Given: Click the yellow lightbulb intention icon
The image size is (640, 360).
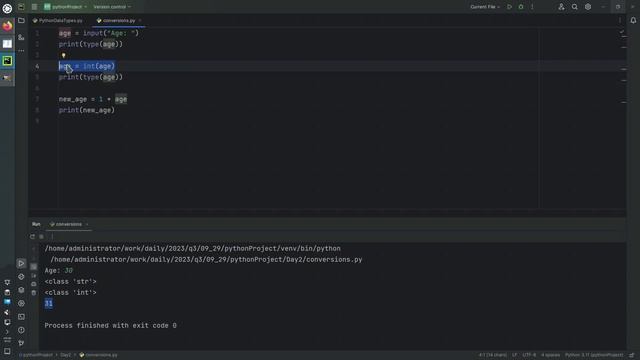Looking at the screenshot, I should (63, 56).
